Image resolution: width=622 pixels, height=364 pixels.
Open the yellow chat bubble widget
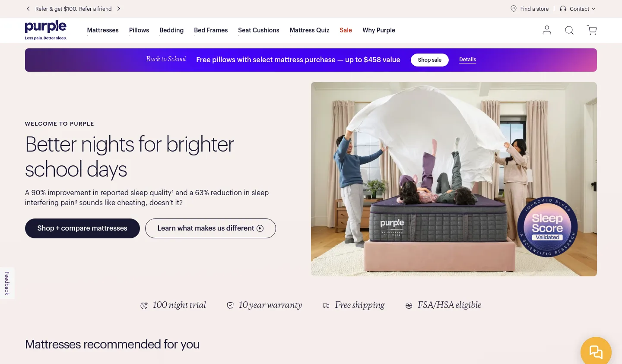[596, 352]
